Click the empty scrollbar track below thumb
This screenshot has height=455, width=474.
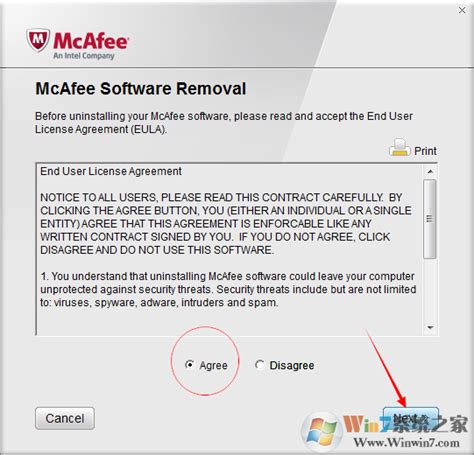pyautogui.click(x=430, y=289)
